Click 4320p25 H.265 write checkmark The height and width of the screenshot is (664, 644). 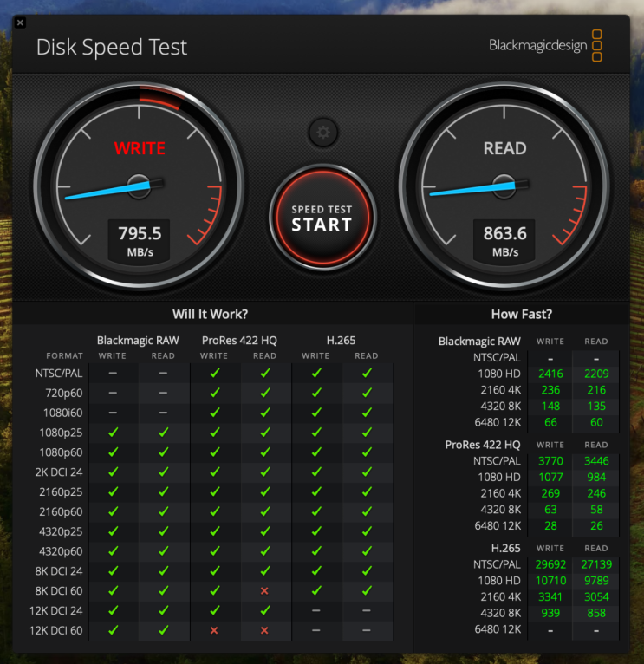[316, 531]
